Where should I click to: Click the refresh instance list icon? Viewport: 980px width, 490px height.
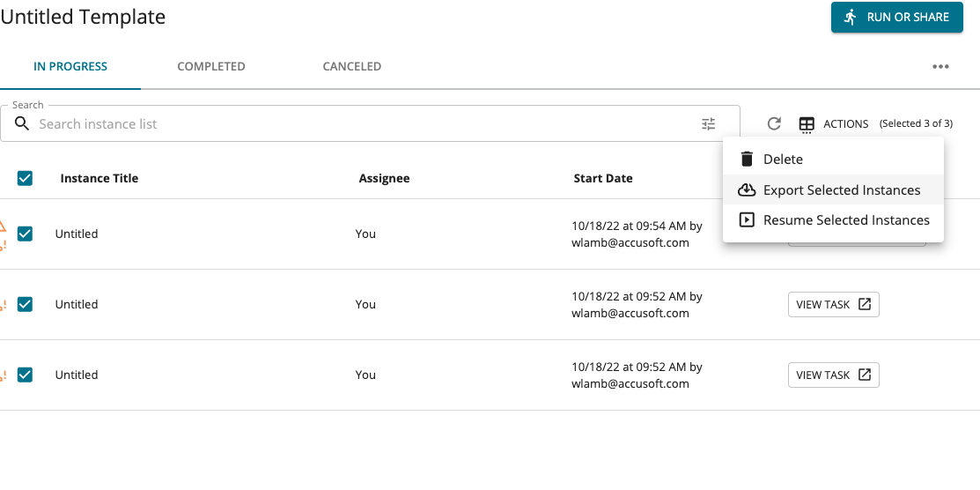coord(774,124)
